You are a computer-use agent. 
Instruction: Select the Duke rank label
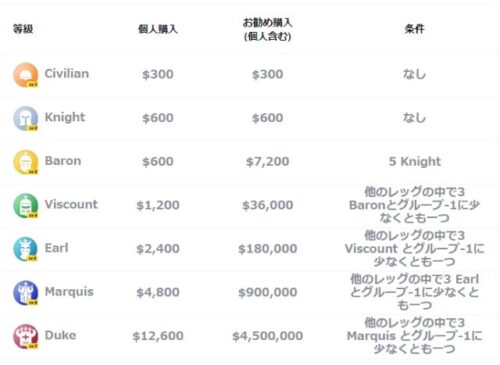point(60,335)
